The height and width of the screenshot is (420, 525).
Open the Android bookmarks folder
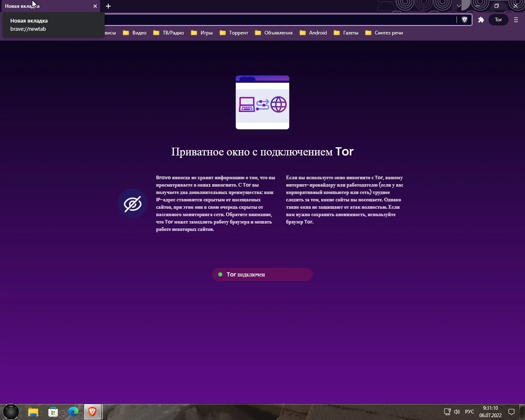click(x=313, y=33)
